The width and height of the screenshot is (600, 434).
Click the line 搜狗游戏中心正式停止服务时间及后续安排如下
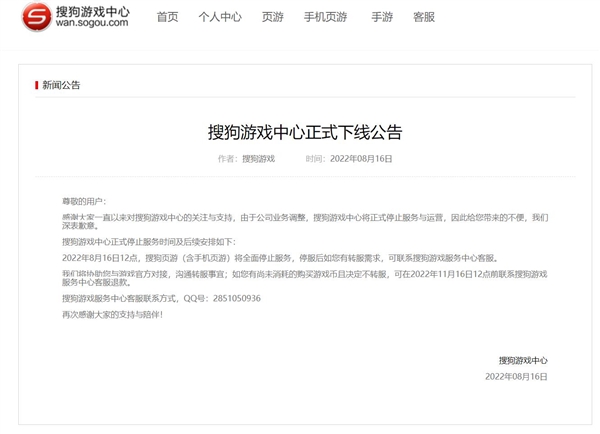(x=149, y=242)
